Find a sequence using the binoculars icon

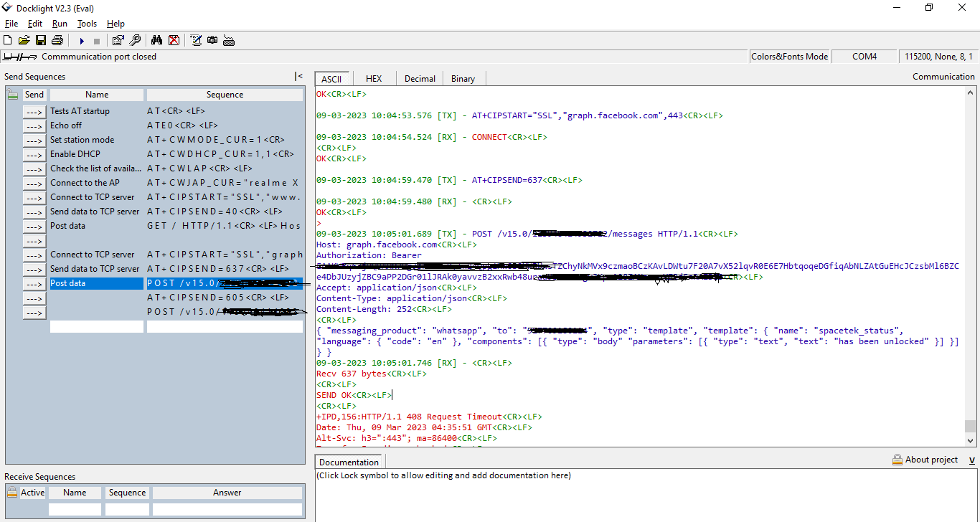point(157,40)
